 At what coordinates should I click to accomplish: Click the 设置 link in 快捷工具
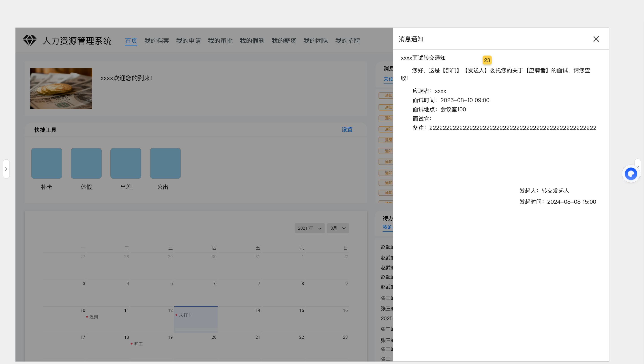(347, 129)
